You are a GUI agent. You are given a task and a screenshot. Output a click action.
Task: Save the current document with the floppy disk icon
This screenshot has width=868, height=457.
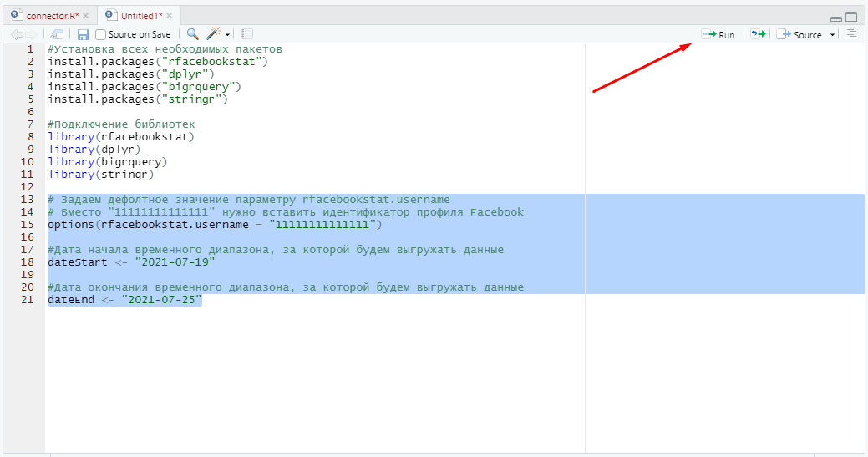tap(83, 34)
